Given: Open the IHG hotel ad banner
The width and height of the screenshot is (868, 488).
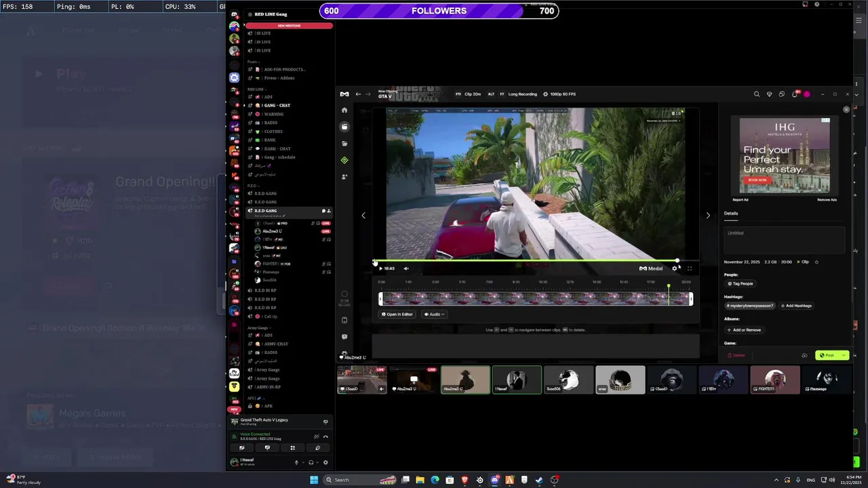Looking at the screenshot, I should 785,157.
